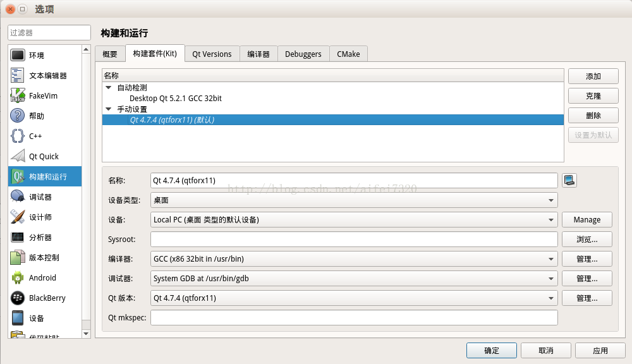632x364 pixels.
Task: Open the 分析器 analyzer monitor icon
Action: (x=18, y=237)
